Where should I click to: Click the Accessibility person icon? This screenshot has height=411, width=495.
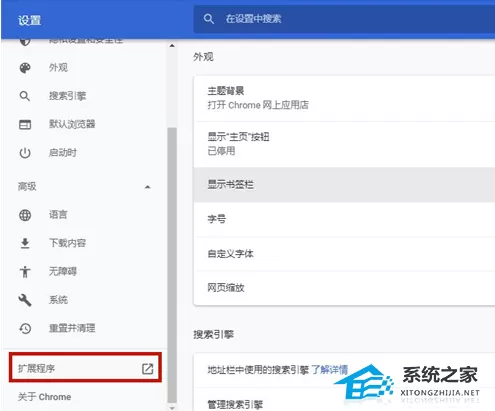[x=25, y=272]
